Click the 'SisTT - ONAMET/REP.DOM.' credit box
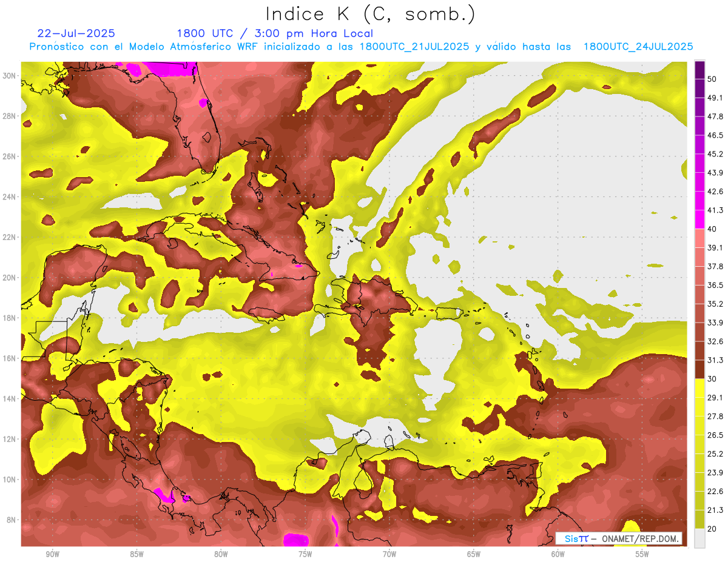This screenshot has height=562, width=728. click(x=619, y=538)
